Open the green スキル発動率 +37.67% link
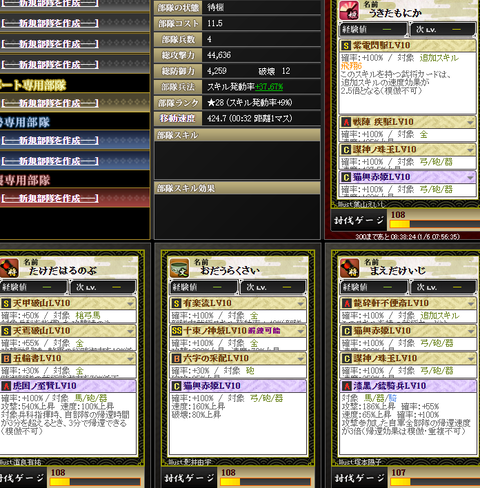 coord(269,87)
